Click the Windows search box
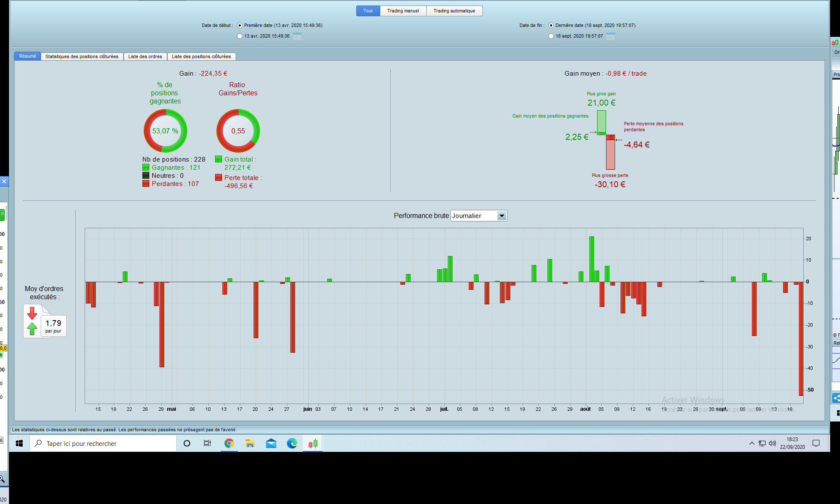Viewport: 840px width, 504px height. pos(103,443)
